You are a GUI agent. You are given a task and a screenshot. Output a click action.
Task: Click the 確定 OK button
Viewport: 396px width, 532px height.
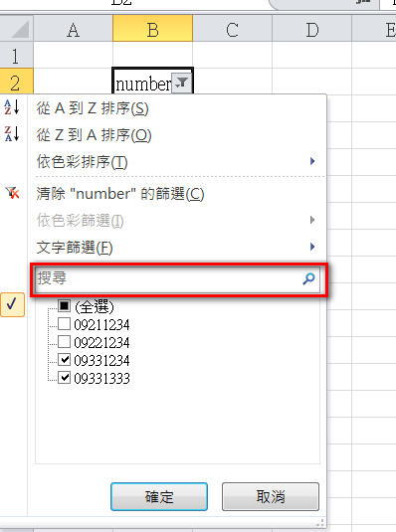pyautogui.click(x=159, y=497)
